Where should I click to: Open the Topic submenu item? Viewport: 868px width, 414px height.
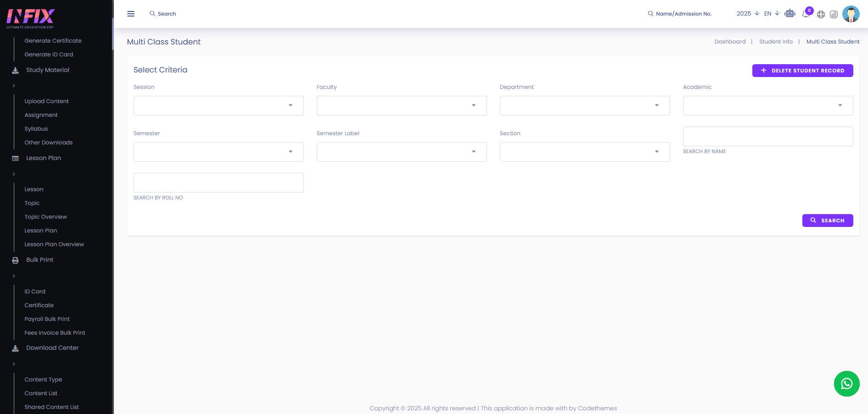click(x=32, y=203)
